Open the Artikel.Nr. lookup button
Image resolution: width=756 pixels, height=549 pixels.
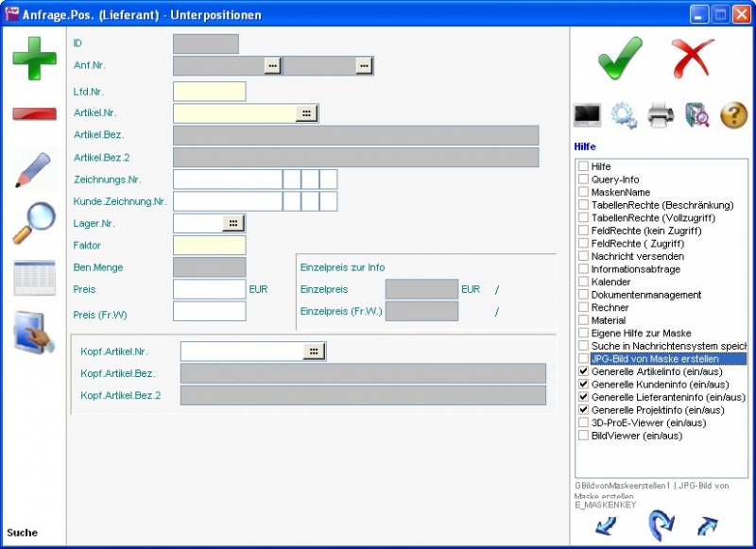tap(306, 113)
